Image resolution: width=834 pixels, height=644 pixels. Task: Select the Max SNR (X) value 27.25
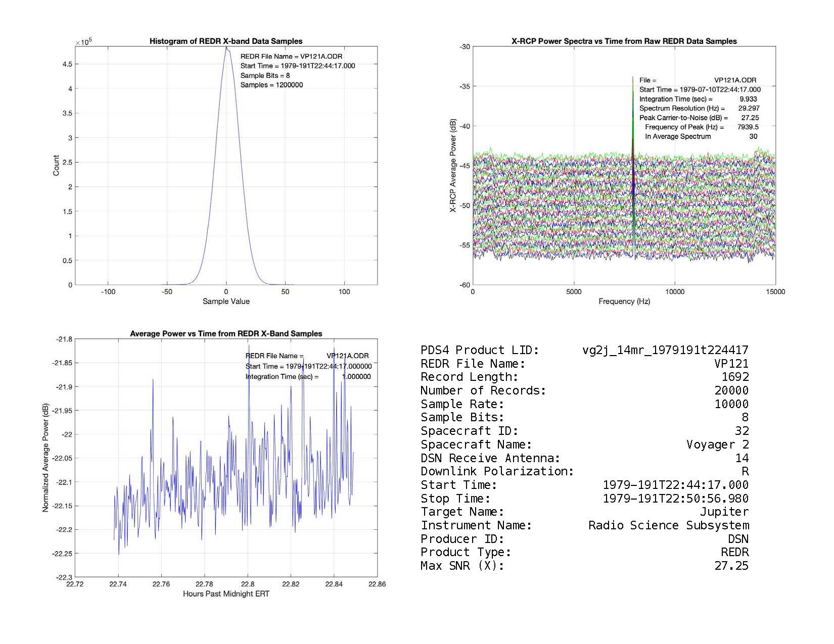(731, 566)
